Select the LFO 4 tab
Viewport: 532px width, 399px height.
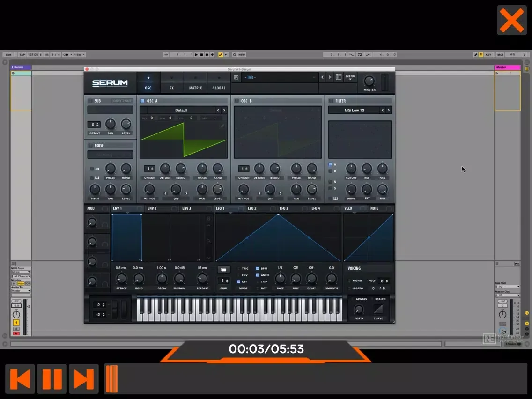tap(316, 208)
